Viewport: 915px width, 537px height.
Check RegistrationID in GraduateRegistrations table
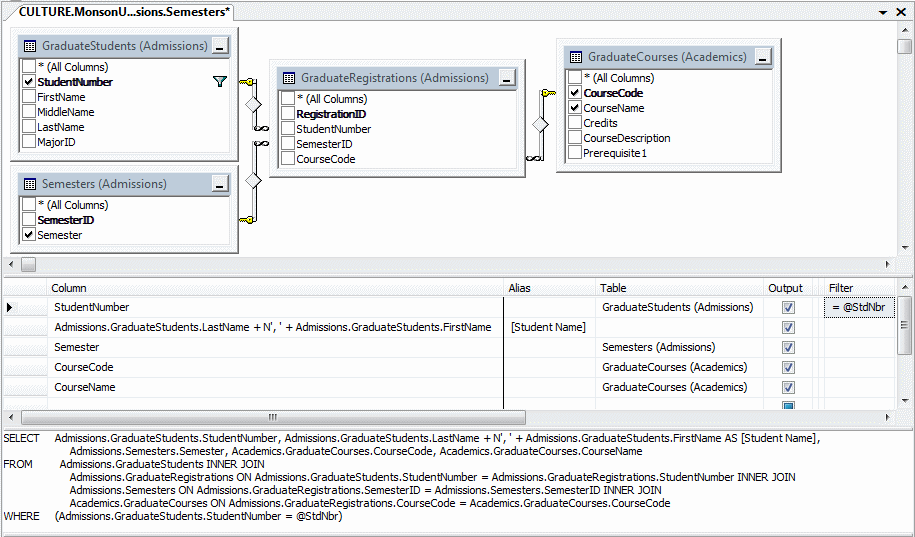point(288,114)
